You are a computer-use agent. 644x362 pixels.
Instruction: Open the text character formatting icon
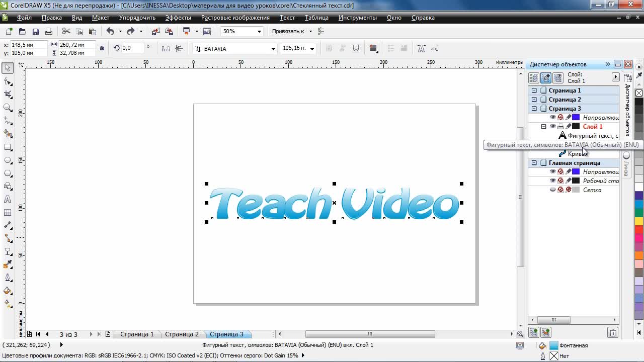tap(421, 48)
